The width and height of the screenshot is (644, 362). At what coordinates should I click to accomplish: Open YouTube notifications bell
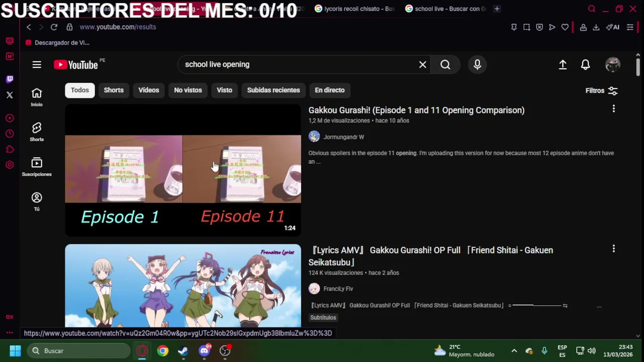click(586, 64)
